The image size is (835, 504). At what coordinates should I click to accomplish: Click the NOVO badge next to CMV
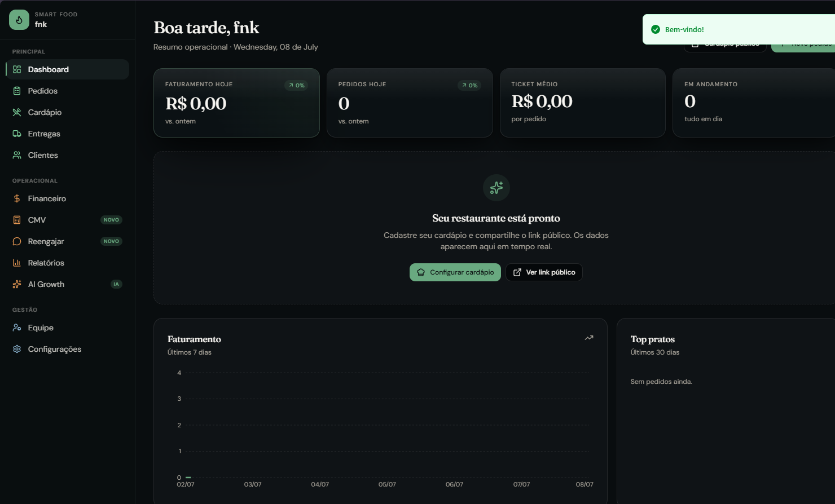[111, 220]
